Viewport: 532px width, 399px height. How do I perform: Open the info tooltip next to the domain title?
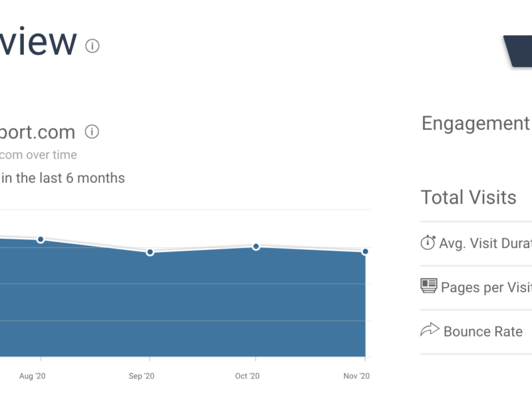click(x=92, y=132)
